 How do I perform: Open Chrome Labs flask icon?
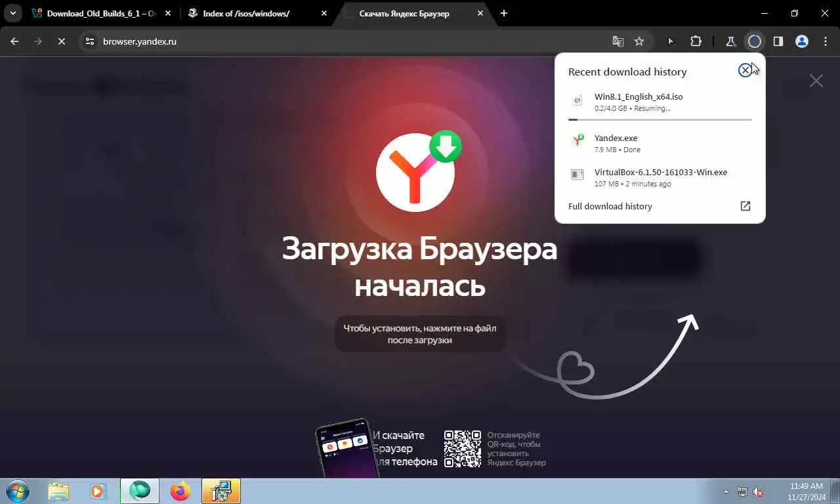(730, 41)
